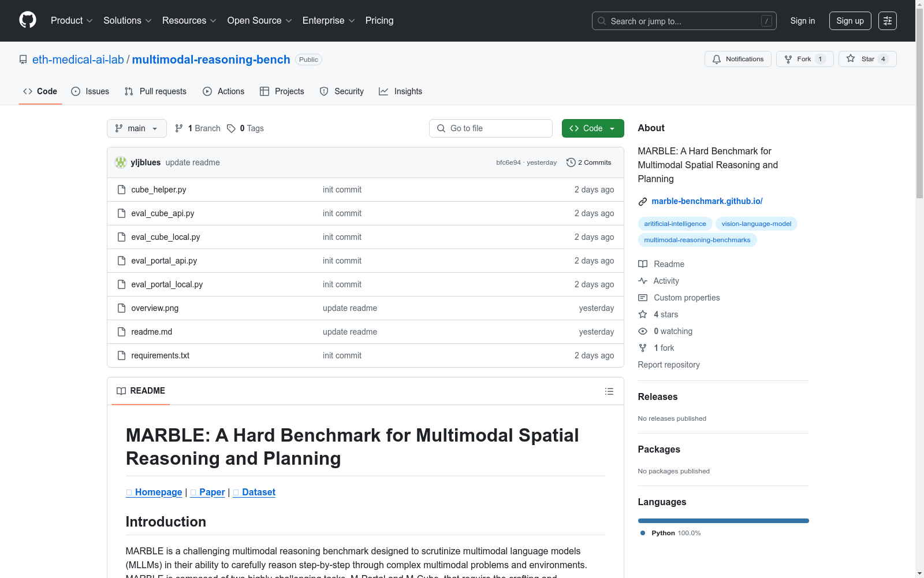Click the file icon beside eval_cube_api.py
The width and height of the screenshot is (924, 578).
121,213
